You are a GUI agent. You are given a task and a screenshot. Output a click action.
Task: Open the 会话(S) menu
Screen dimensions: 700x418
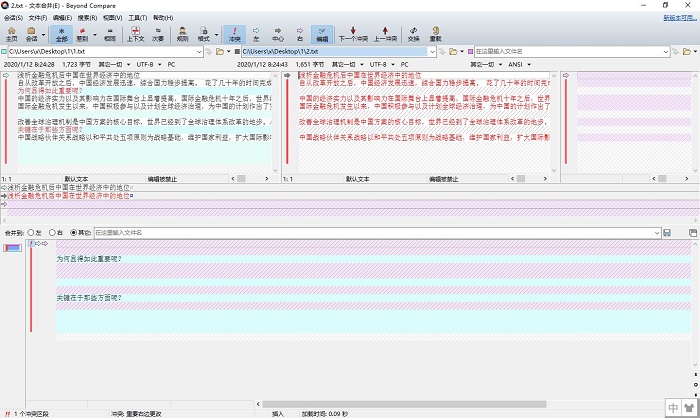pos(13,18)
